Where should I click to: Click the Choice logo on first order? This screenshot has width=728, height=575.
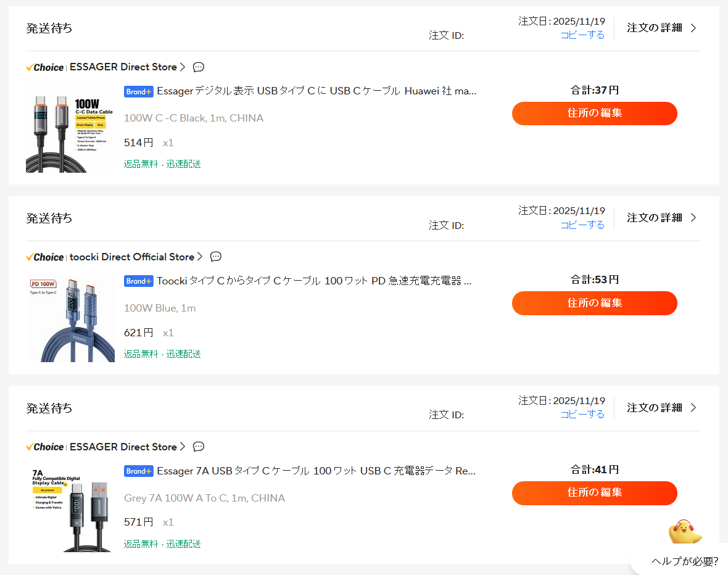[45, 67]
